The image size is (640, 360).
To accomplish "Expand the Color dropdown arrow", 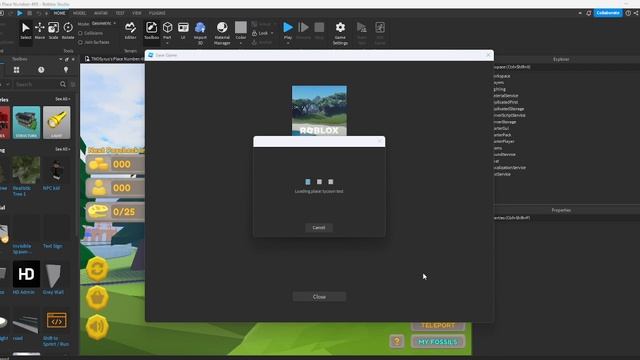I will 241,43.
